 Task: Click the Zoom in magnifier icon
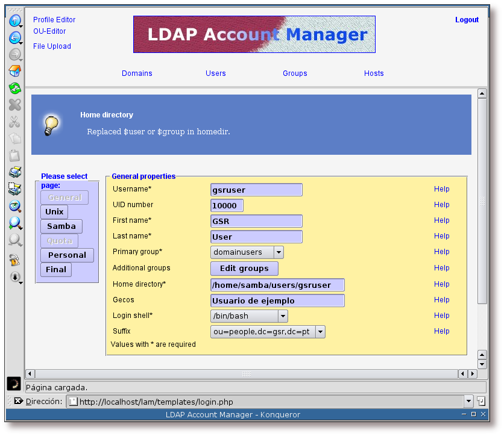click(14, 223)
